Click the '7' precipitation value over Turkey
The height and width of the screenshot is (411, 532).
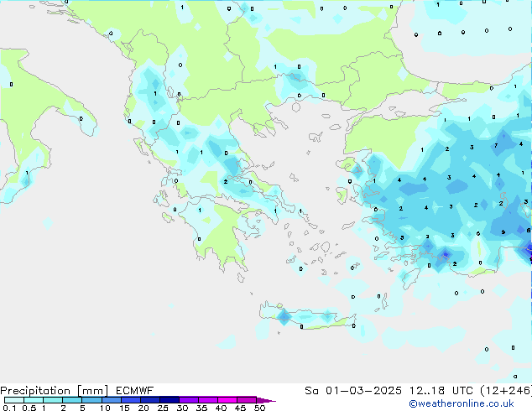(x=496, y=145)
